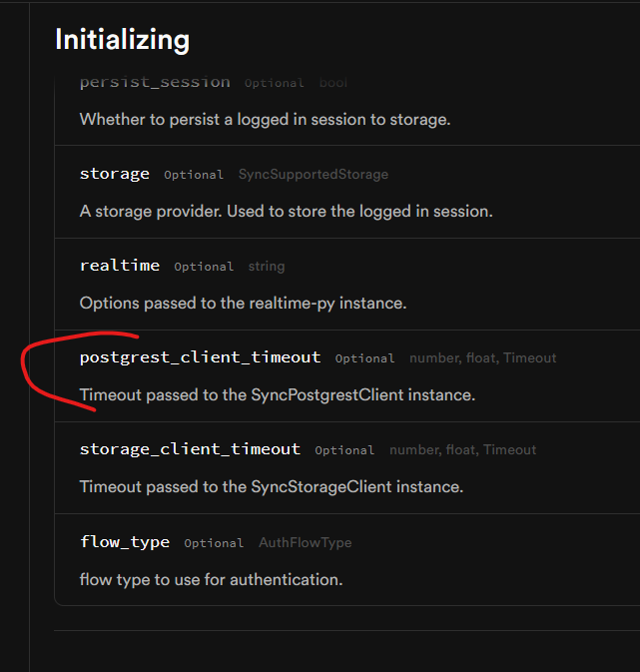Click the Optional label beside storage
The width and height of the screenshot is (640, 672).
pyautogui.click(x=194, y=175)
